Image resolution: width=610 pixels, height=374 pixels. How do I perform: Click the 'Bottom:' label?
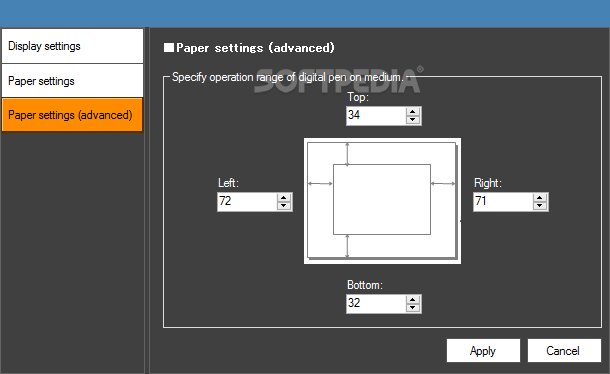365,285
